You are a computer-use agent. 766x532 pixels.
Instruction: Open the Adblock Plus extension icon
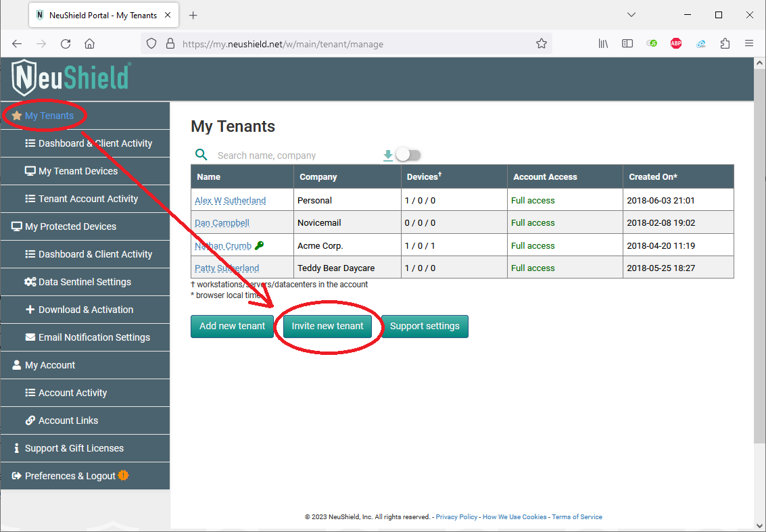tap(676, 43)
